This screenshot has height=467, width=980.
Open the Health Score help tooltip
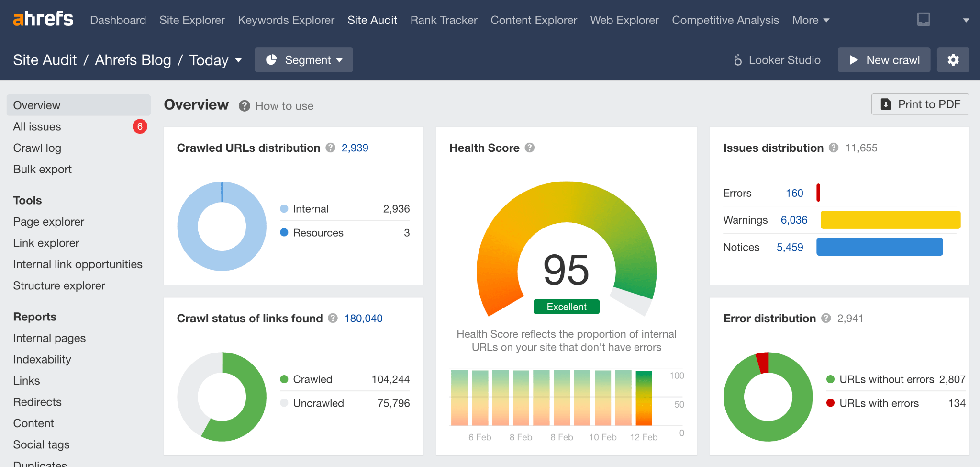tap(530, 148)
